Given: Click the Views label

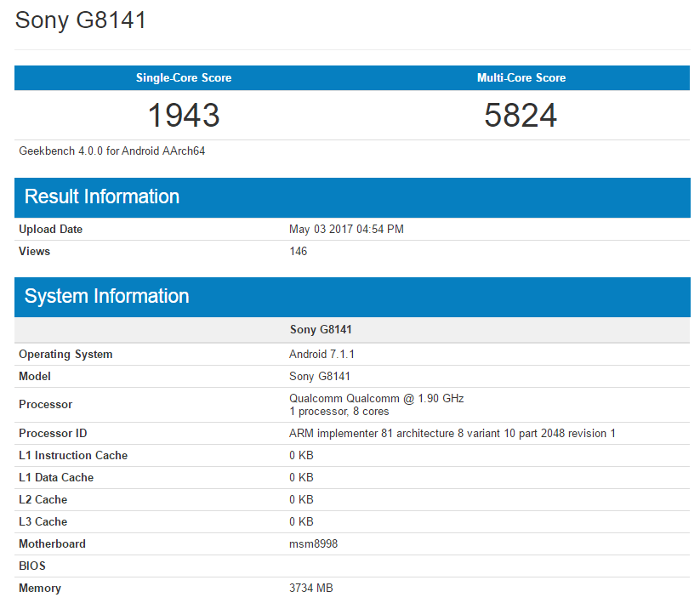Looking at the screenshot, I should coord(34,251).
